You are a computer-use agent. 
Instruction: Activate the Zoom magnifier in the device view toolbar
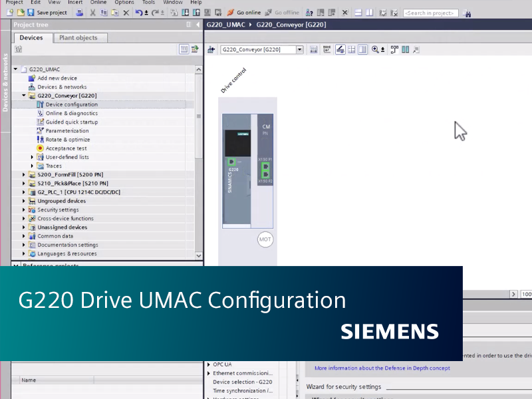[376, 49]
